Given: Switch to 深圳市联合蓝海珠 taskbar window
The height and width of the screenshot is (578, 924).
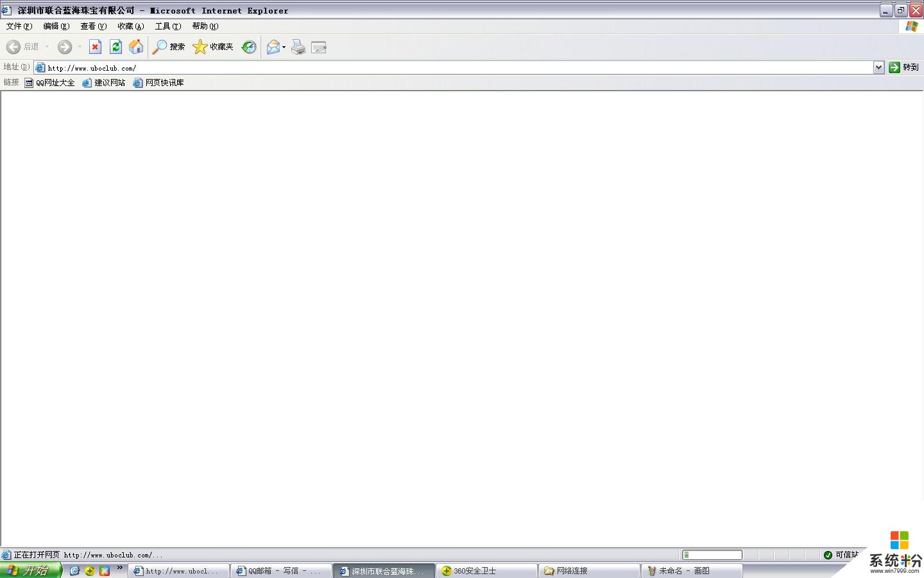Looking at the screenshot, I should pos(384,571).
